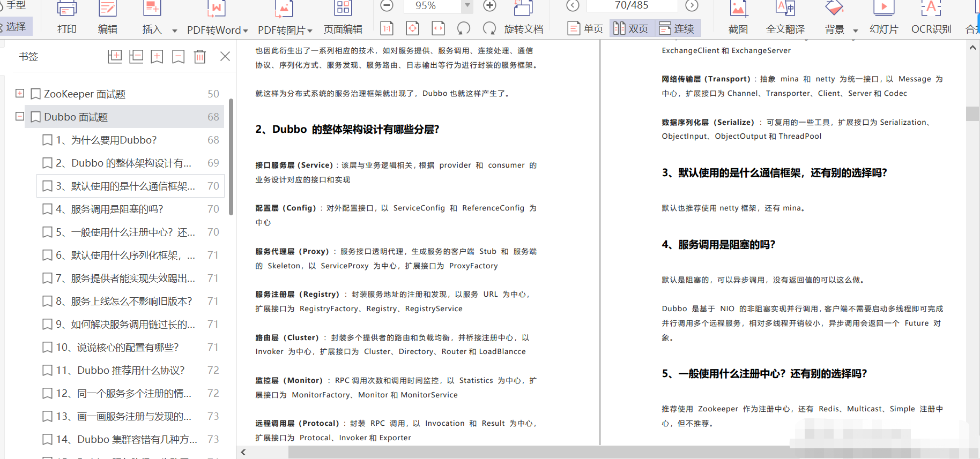This screenshot has width=980, height=459.
Task: Click the fit width icon
Action: click(x=438, y=28)
